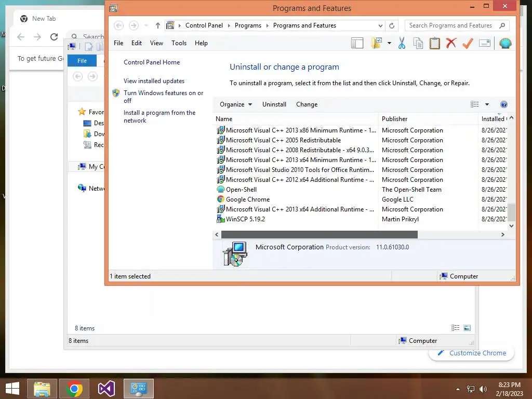Click the Customize Chrome button

click(x=472, y=353)
